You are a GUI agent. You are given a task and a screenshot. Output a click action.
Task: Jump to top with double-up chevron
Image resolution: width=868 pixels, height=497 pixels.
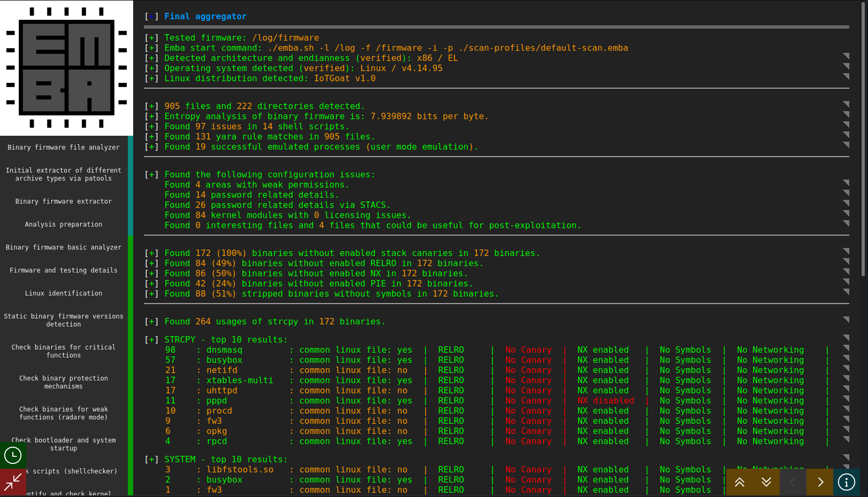740,482
